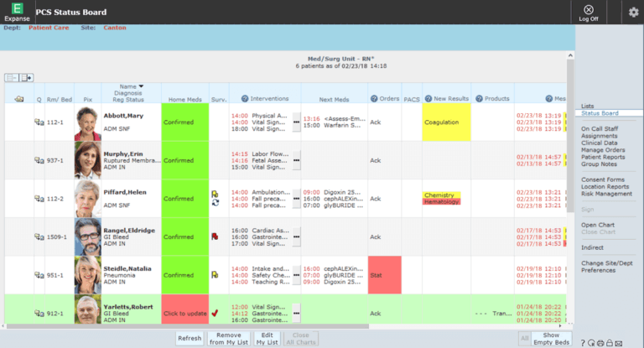The image size is (644, 348).
Task: Click Helen Piffard's patient photo
Action: point(87,199)
